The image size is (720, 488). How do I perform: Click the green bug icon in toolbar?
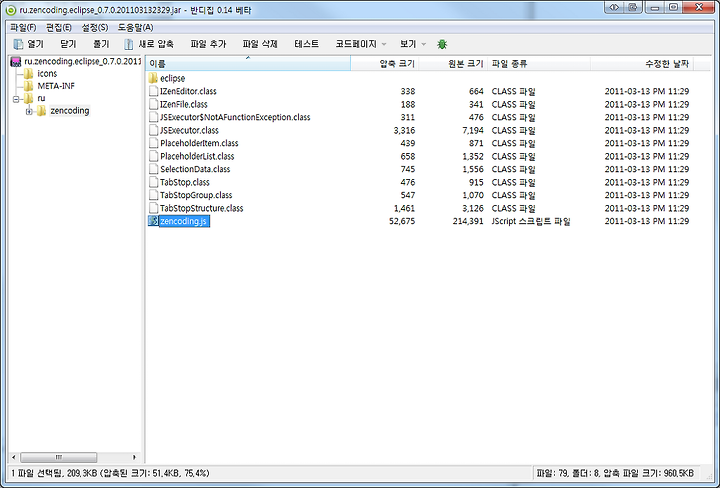pyautogui.click(x=442, y=44)
